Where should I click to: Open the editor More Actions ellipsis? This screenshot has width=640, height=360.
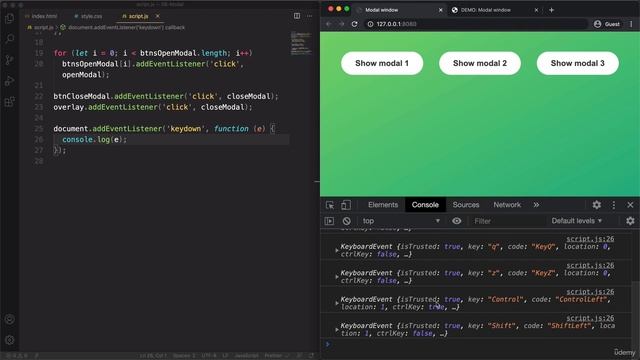[x=309, y=16]
